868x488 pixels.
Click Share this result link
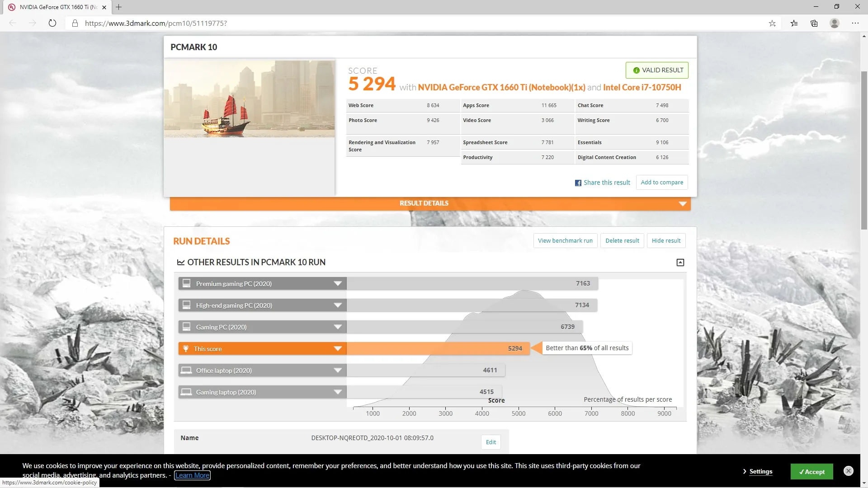(x=607, y=183)
